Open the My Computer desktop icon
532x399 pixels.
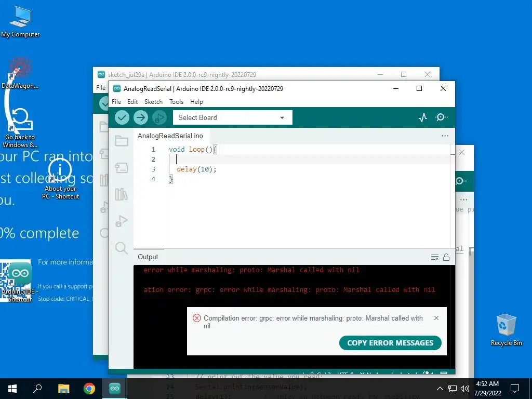[20, 21]
